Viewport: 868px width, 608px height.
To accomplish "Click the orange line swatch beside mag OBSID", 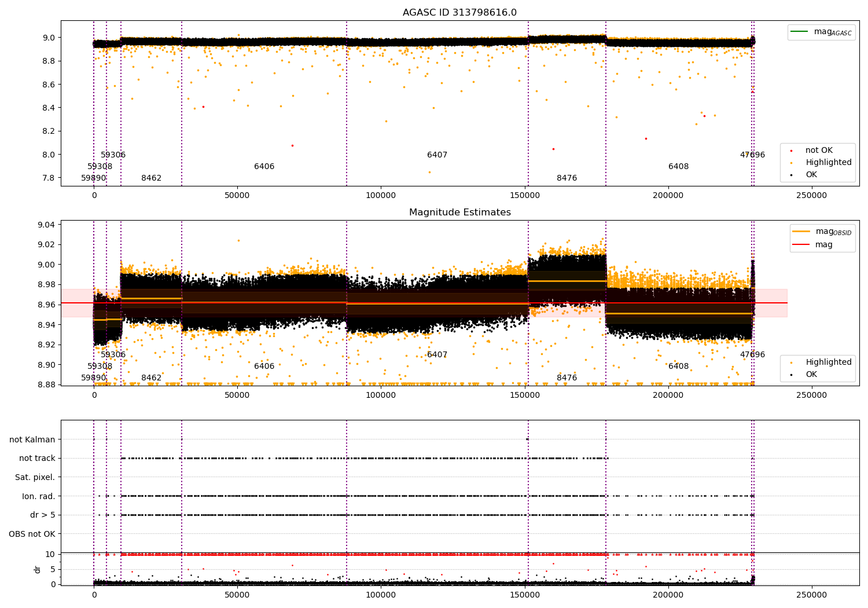I will [801, 232].
